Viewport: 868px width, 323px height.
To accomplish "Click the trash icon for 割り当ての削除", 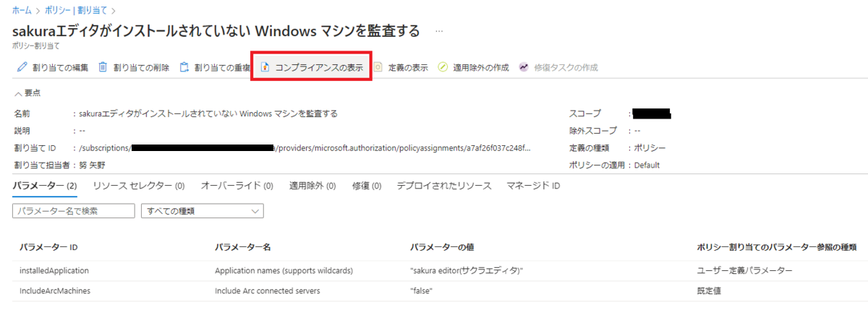I will pyautogui.click(x=103, y=67).
